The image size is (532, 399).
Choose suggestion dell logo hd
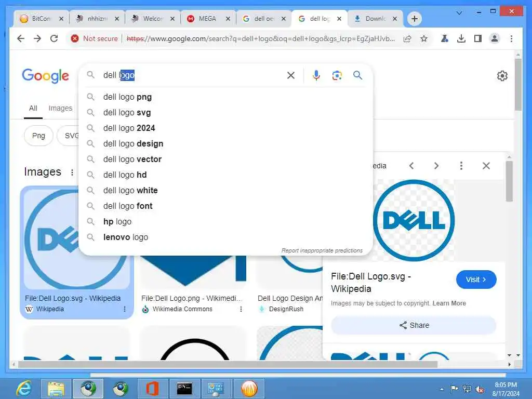225,175
